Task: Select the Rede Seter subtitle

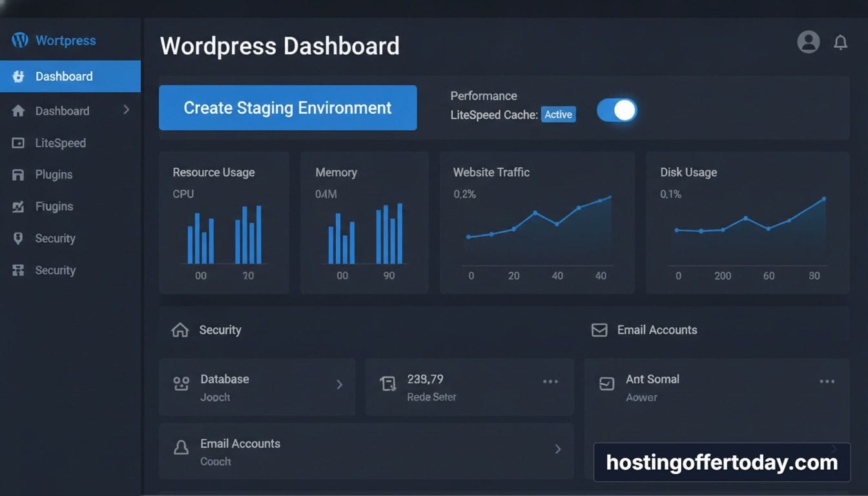Action: click(x=431, y=397)
